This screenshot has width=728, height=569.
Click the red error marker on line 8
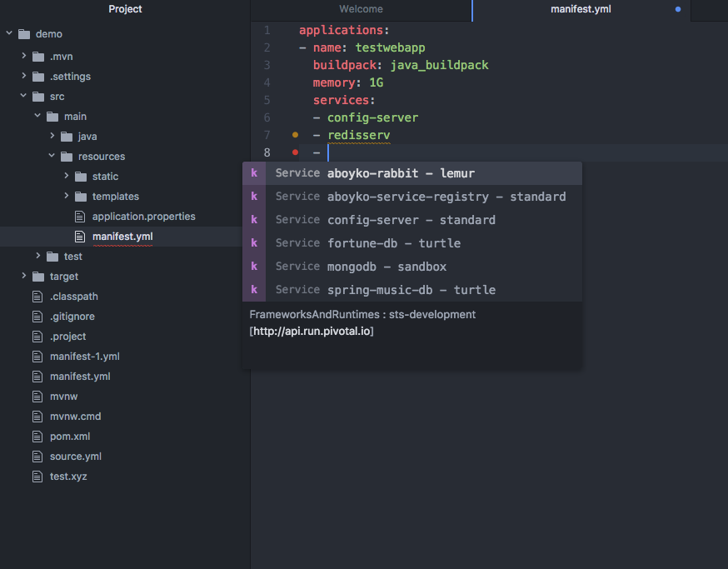(x=296, y=152)
